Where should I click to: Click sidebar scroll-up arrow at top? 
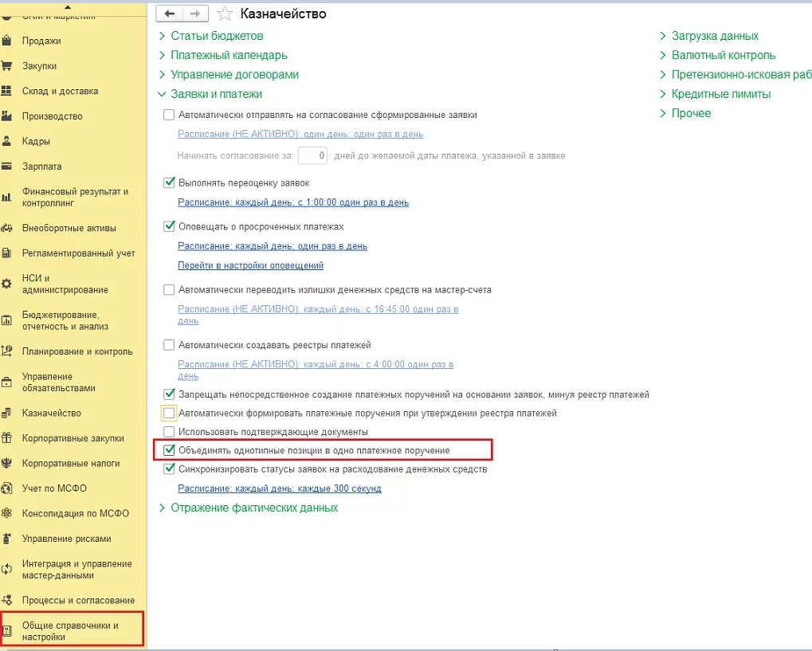68,6
